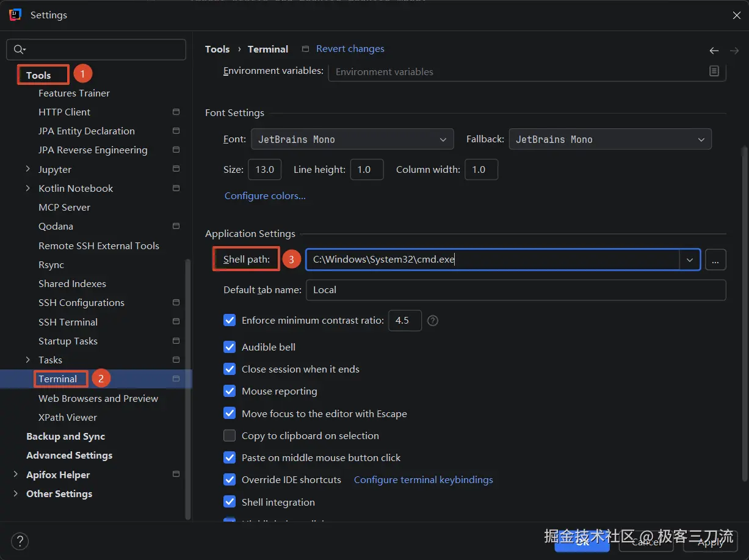Open the Fallback font dropdown
Viewport: 749px width, 560px height.
pos(610,139)
